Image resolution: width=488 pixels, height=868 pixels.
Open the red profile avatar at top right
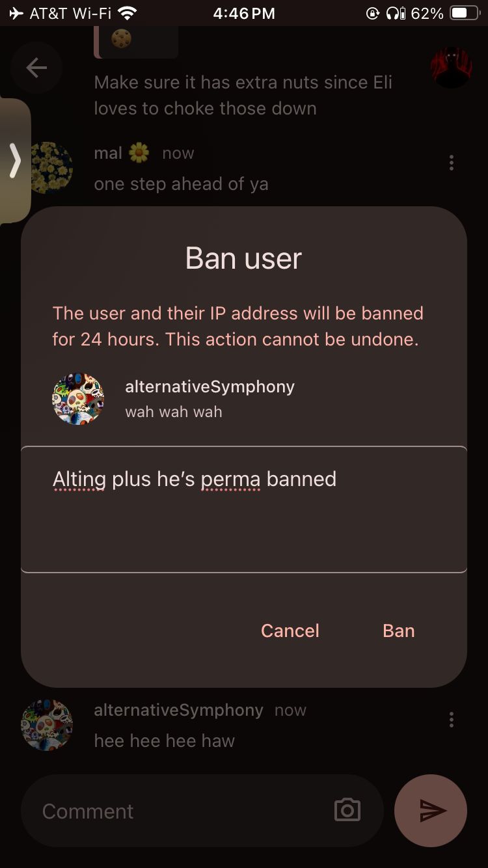451,68
